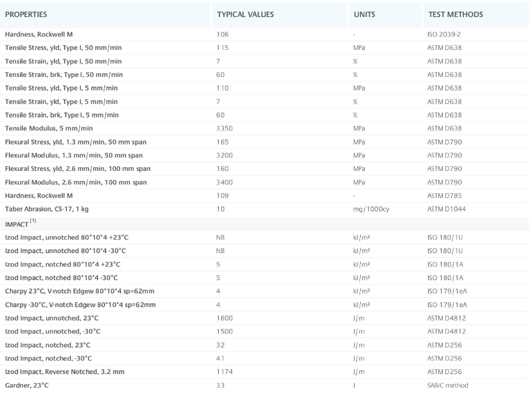The width and height of the screenshot is (532, 394).
Task: Select the UNITS column header
Action: (x=364, y=14)
